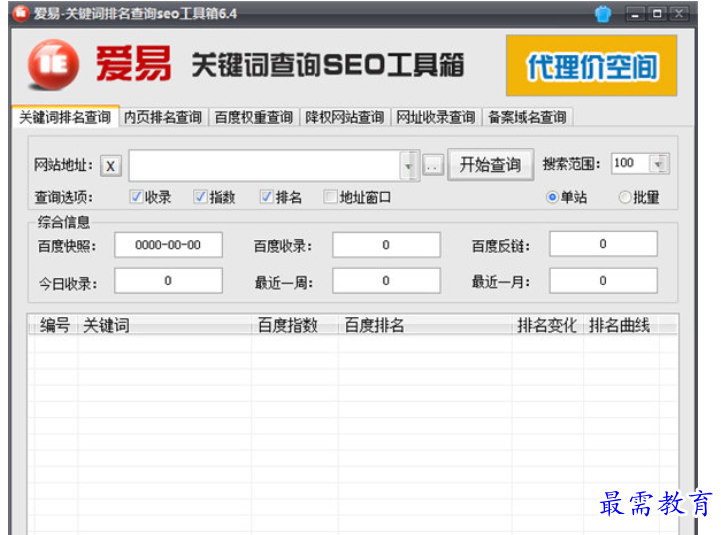
Task: Click the 编号 column header
Action: (54, 325)
